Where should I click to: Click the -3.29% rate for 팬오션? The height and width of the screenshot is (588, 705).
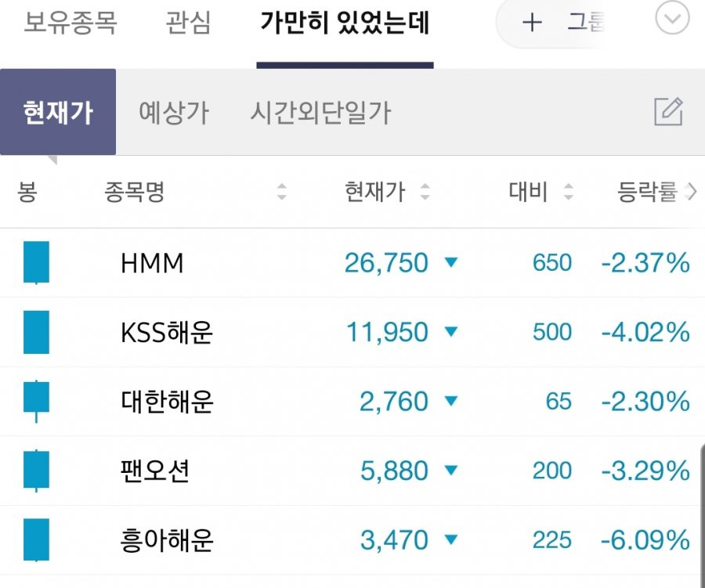pos(645,471)
